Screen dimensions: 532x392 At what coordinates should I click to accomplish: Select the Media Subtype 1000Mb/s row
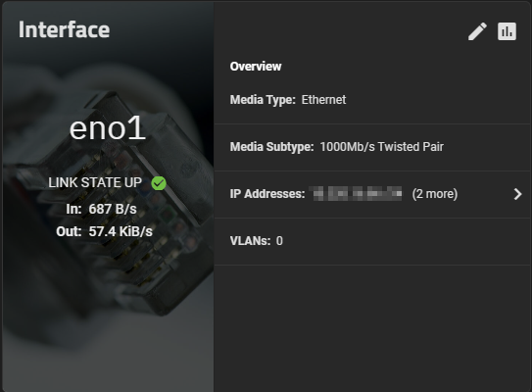click(x=372, y=147)
